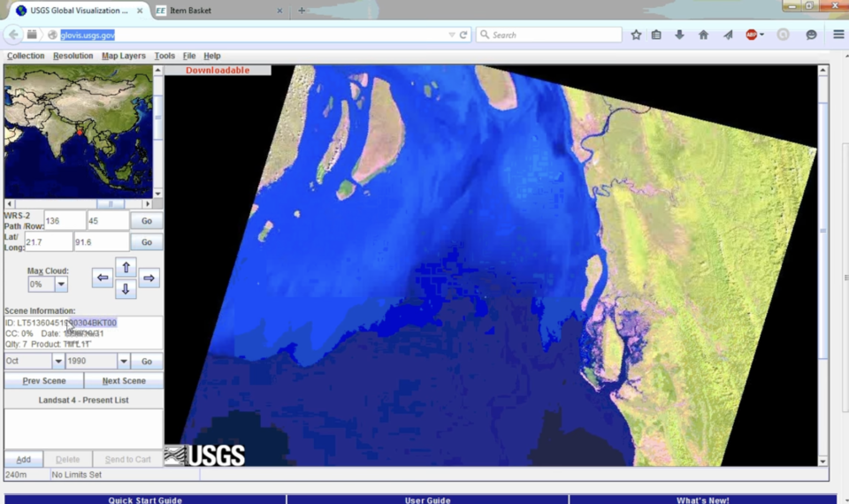
Task: Click the Landsat 4 - Present List header
Action: point(83,400)
